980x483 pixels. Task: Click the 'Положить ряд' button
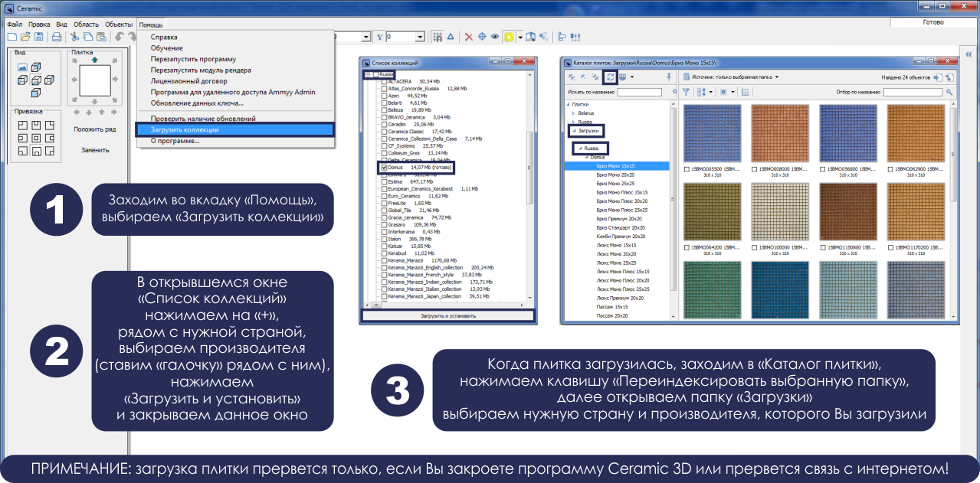click(x=95, y=129)
